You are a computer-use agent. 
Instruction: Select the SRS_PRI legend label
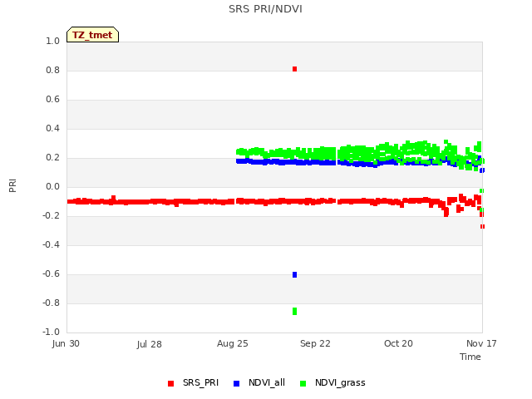(x=200, y=382)
